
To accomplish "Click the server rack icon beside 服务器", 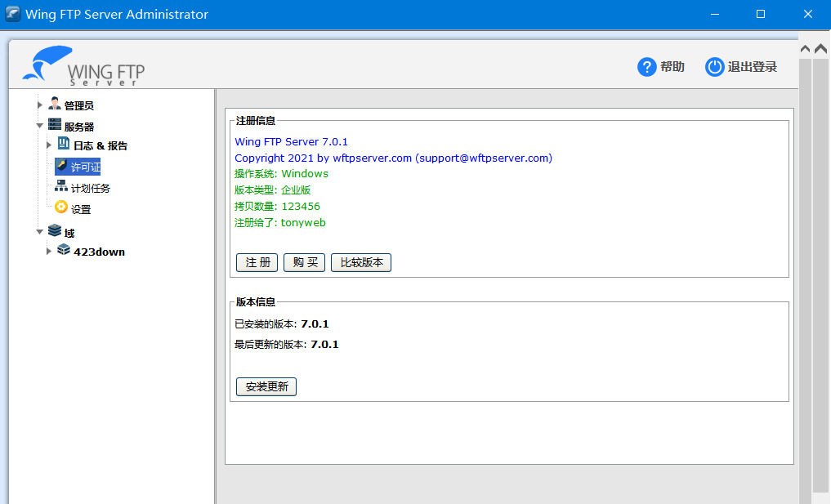I will (x=55, y=125).
